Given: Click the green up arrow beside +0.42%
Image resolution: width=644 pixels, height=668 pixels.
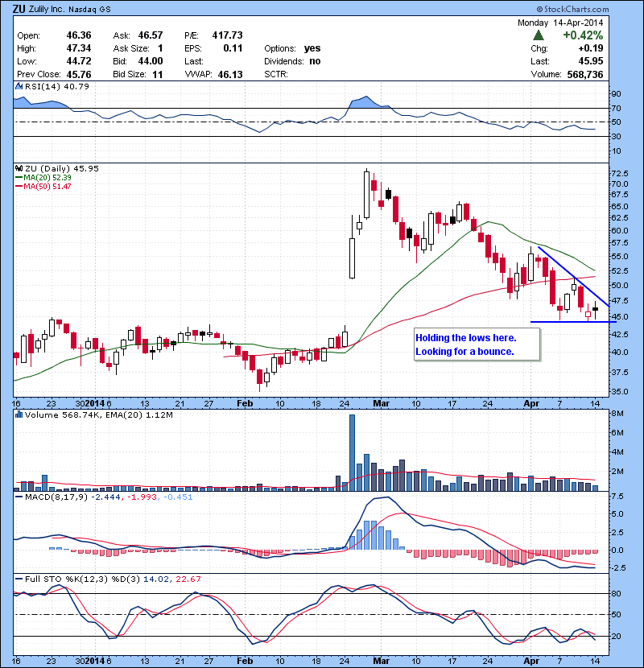Looking at the screenshot, I should 537,35.
